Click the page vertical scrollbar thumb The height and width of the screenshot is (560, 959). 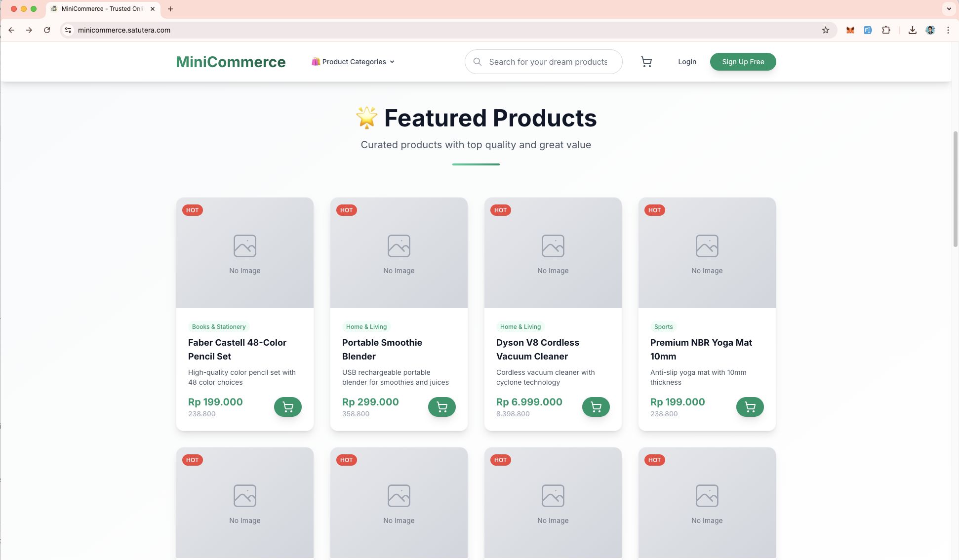point(955,189)
